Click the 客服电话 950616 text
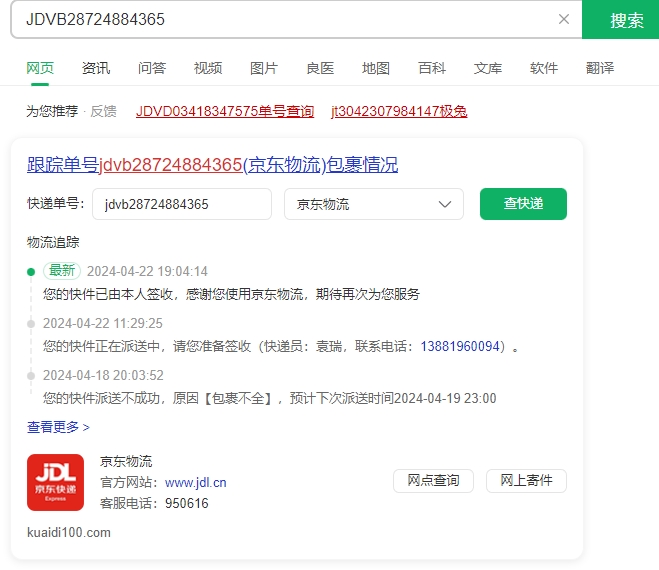Viewport: 659px width, 570px height. click(154, 503)
